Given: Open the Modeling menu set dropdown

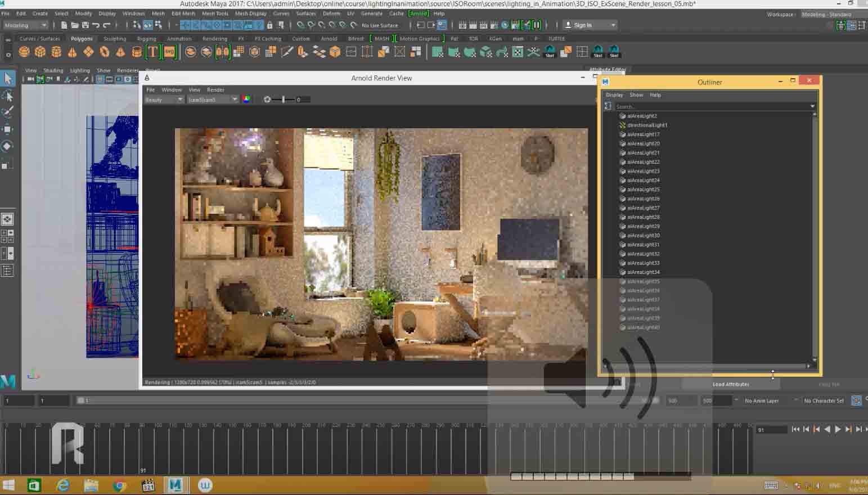Looking at the screenshot, I should point(25,25).
